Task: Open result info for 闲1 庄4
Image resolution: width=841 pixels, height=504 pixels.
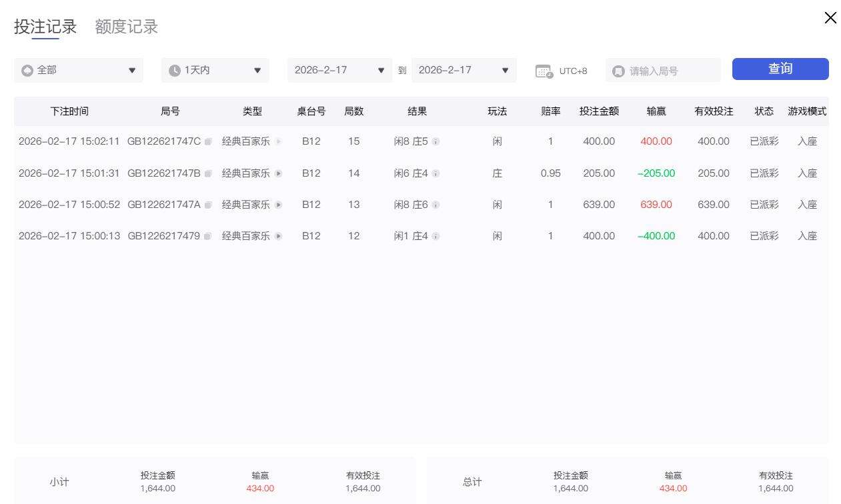Action: tap(436, 237)
